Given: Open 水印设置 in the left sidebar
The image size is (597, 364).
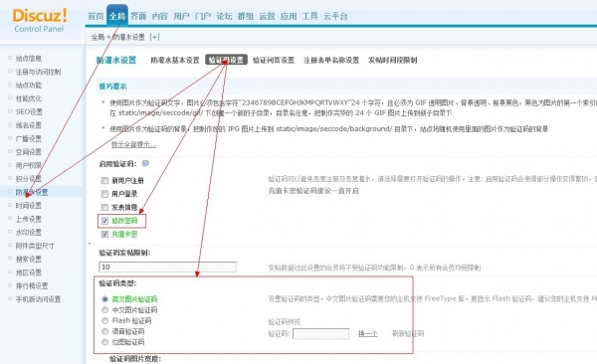Looking at the screenshot, I should click(x=29, y=233).
